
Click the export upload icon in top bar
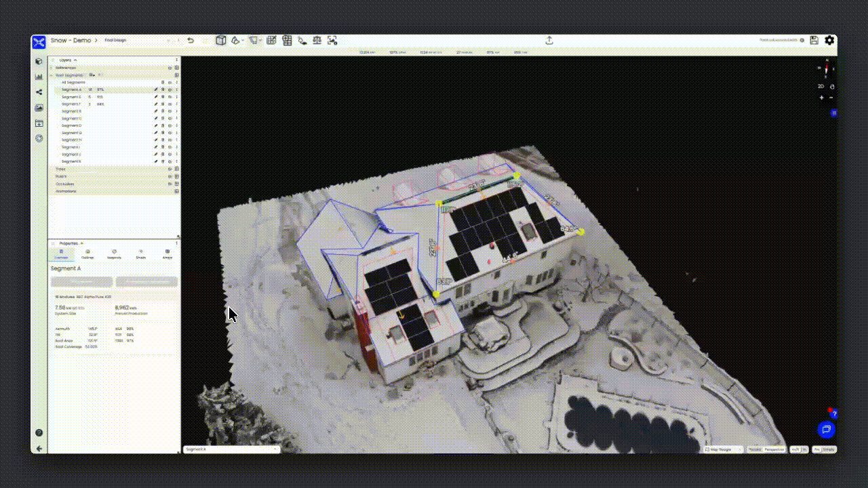[x=549, y=41]
